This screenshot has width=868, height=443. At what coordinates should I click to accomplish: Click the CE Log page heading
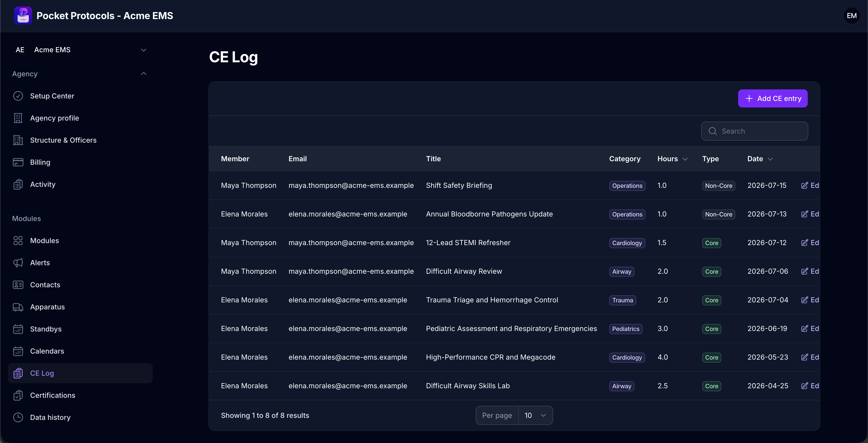point(233,57)
